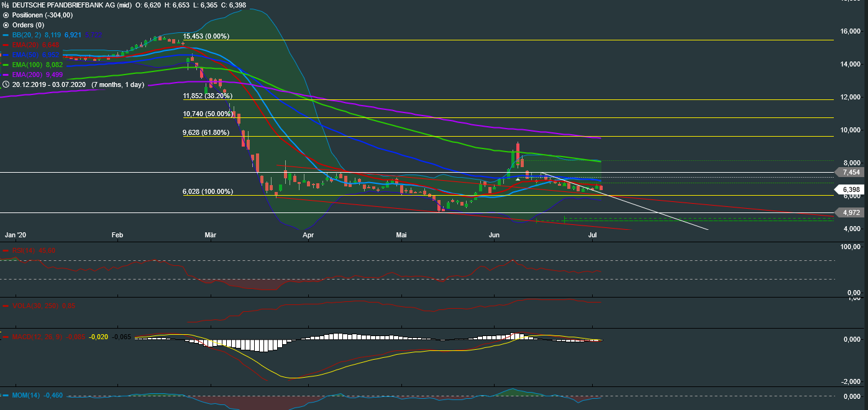
Task: Click the MOM(14) indicator label
Action: tap(26, 395)
